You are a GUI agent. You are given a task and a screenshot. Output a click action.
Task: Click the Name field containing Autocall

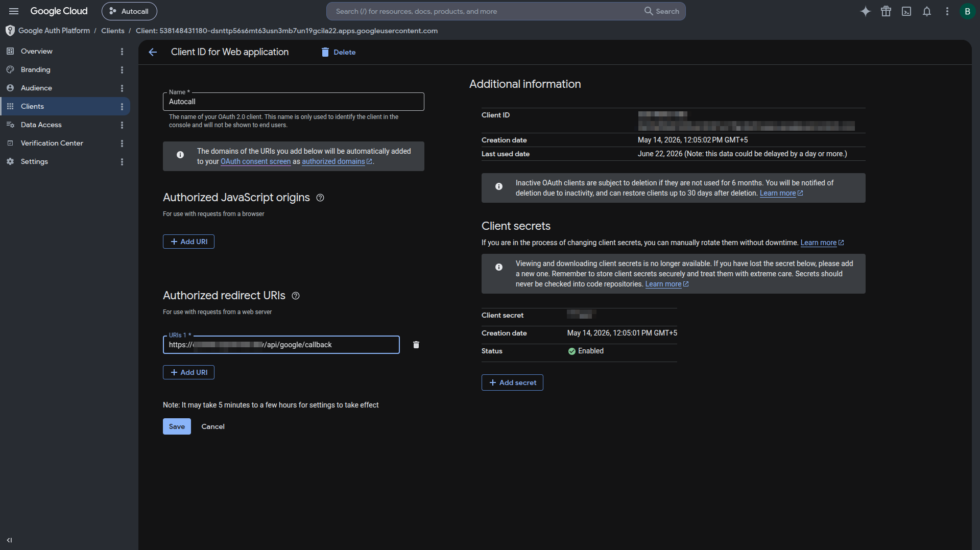(x=293, y=102)
